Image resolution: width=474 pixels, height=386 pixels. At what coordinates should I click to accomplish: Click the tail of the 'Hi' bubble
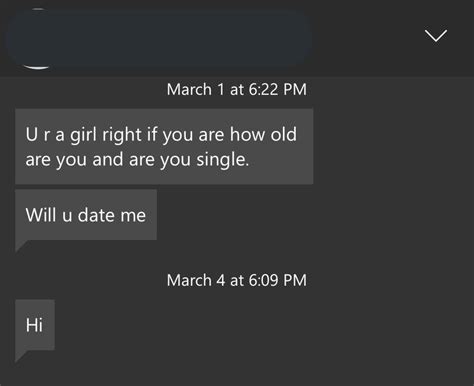(21, 356)
